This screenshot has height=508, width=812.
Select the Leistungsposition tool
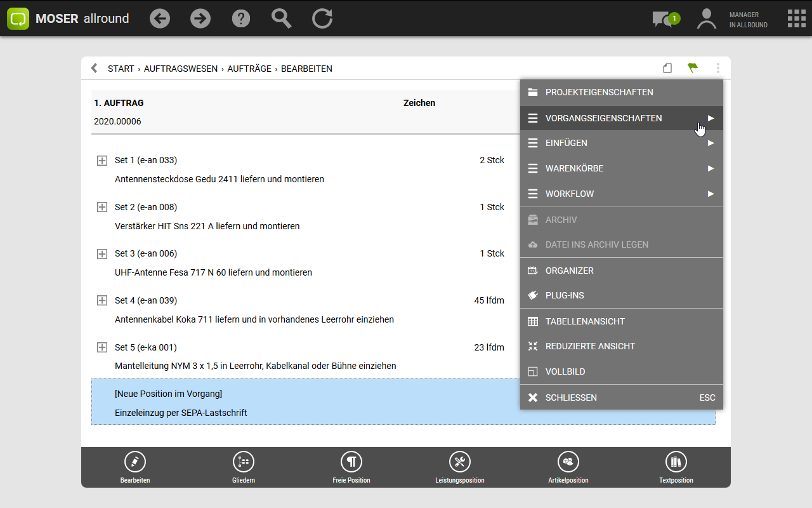click(x=460, y=467)
